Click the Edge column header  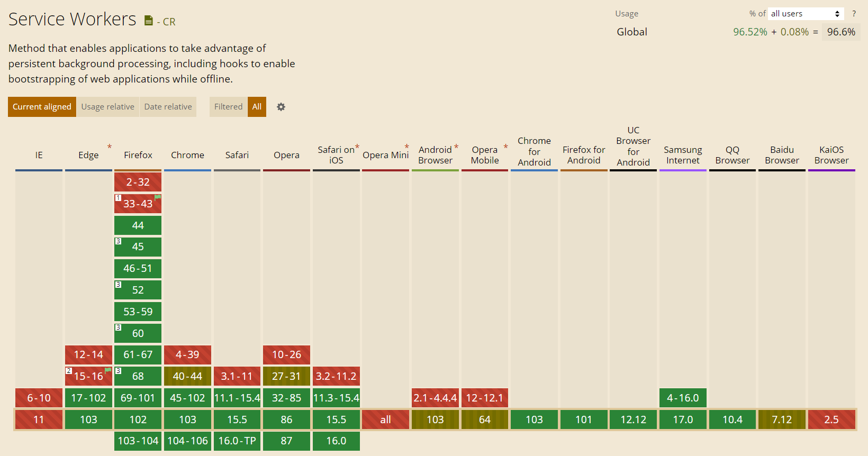coord(88,155)
